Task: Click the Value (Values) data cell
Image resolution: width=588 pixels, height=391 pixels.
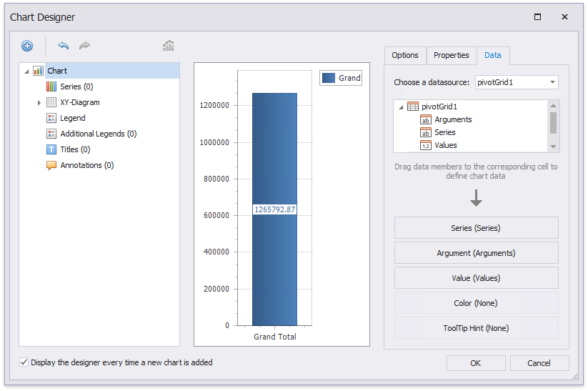Action: point(476,278)
